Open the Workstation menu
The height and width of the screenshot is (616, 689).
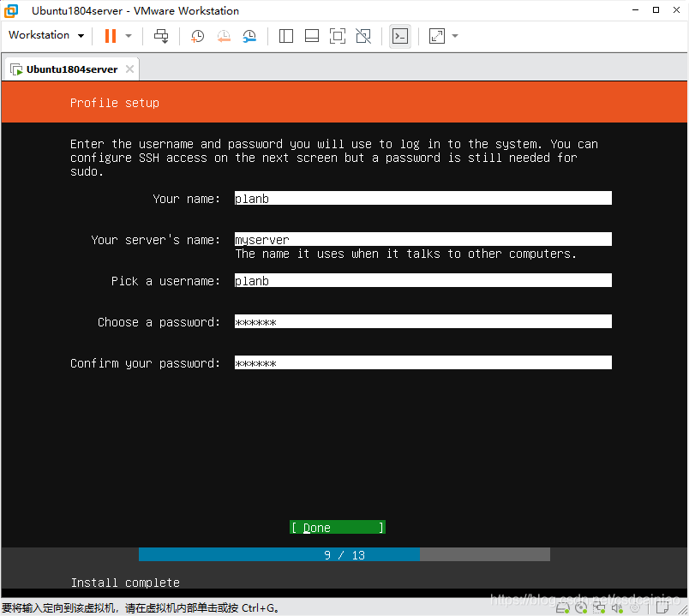(46, 35)
